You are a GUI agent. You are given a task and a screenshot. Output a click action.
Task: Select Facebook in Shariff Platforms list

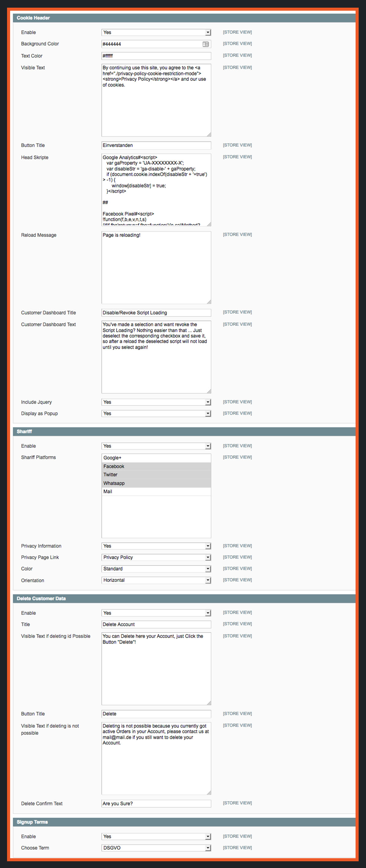pos(156,466)
